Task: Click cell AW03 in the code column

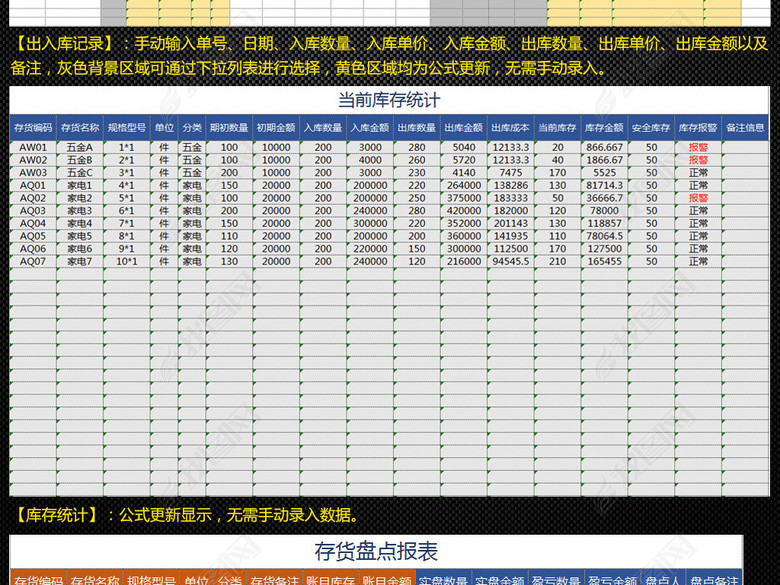Action: (33, 173)
